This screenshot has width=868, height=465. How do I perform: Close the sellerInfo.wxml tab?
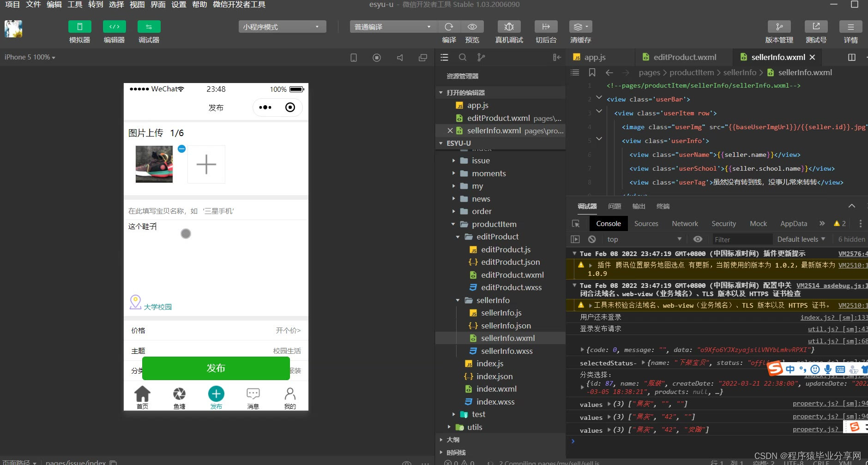[x=813, y=57]
